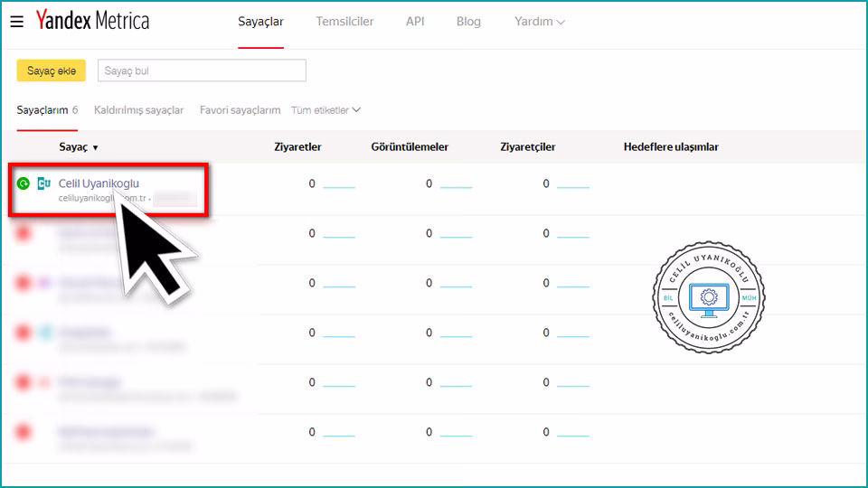The image size is (868, 488).
Task: Sort by the Sayaç column header
Action: [79, 147]
